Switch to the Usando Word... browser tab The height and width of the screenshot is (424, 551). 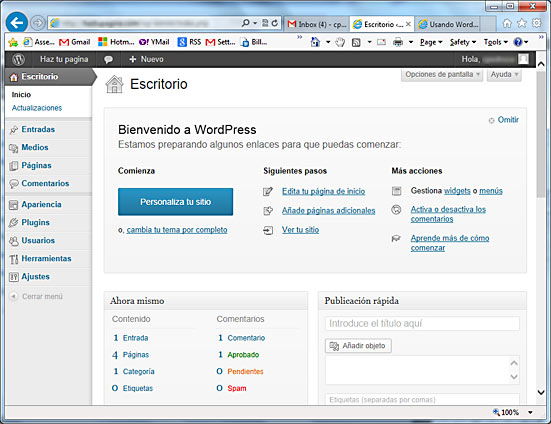448,24
